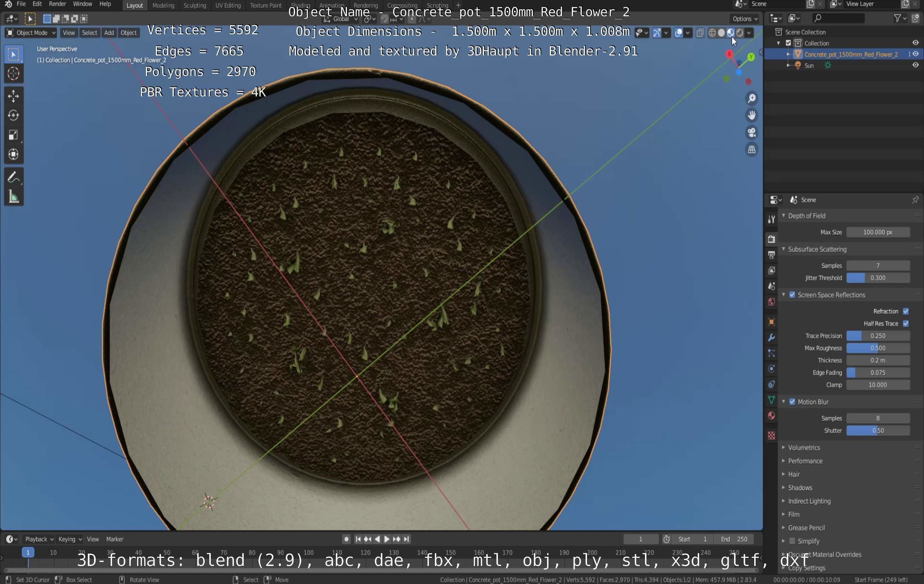Select the Rotate tool
Image resolution: width=924 pixels, height=584 pixels.
(x=13, y=116)
